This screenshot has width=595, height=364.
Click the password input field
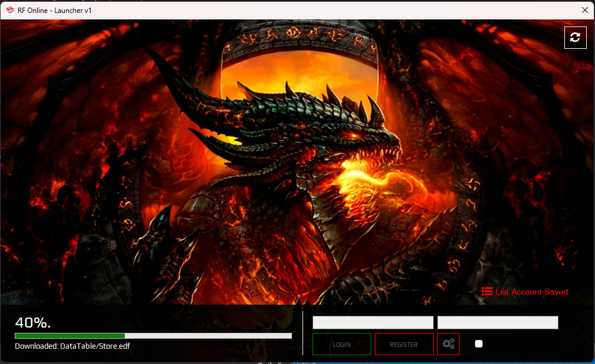coord(497,323)
